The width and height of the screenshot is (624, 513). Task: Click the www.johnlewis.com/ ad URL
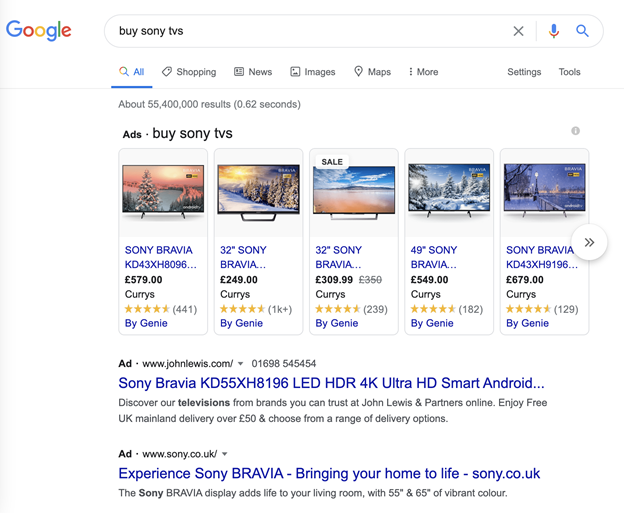[x=187, y=364]
